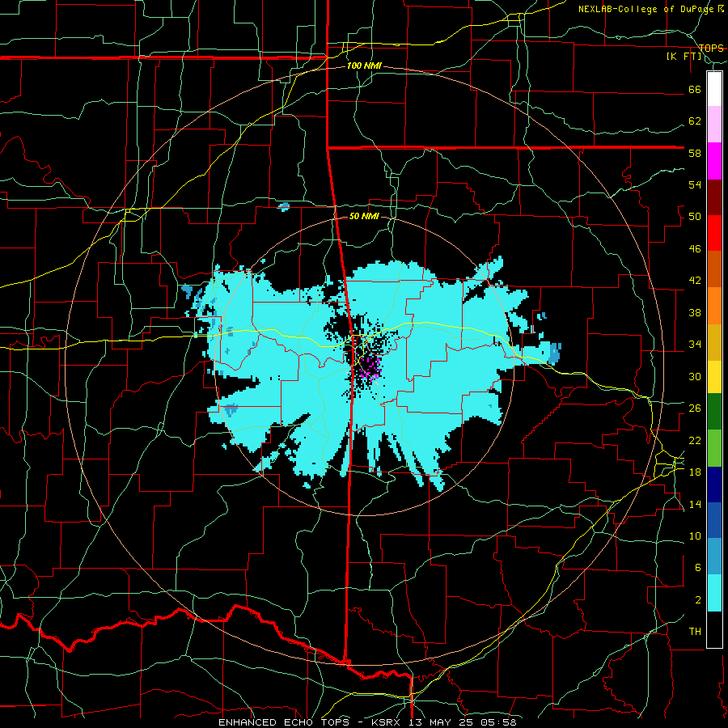Click the NEXLAB-College of DuPage header text
The width and height of the screenshot is (728, 728).
point(645,9)
